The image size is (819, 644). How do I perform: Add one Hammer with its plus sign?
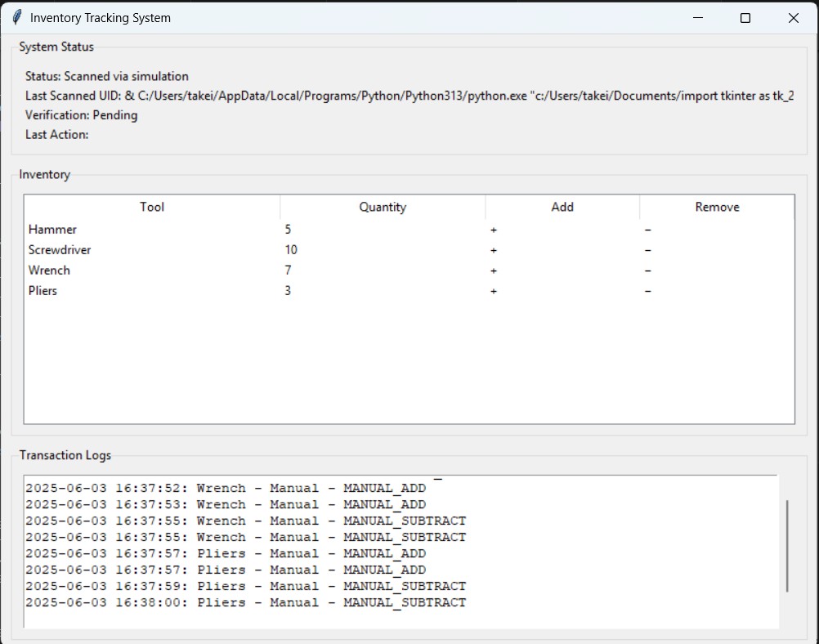point(494,230)
